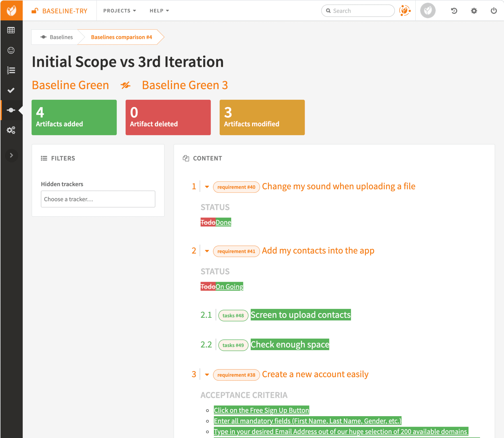The width and height of the screenshot is (504, 438).
Task: Open the numbered list sidebar icon
Action: tap(11, 70)
